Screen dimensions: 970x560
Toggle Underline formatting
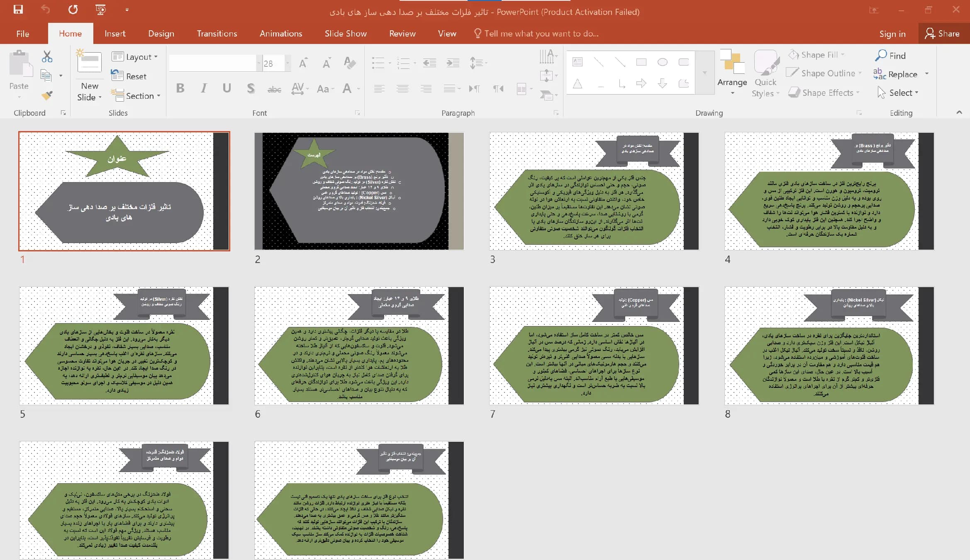227,88
